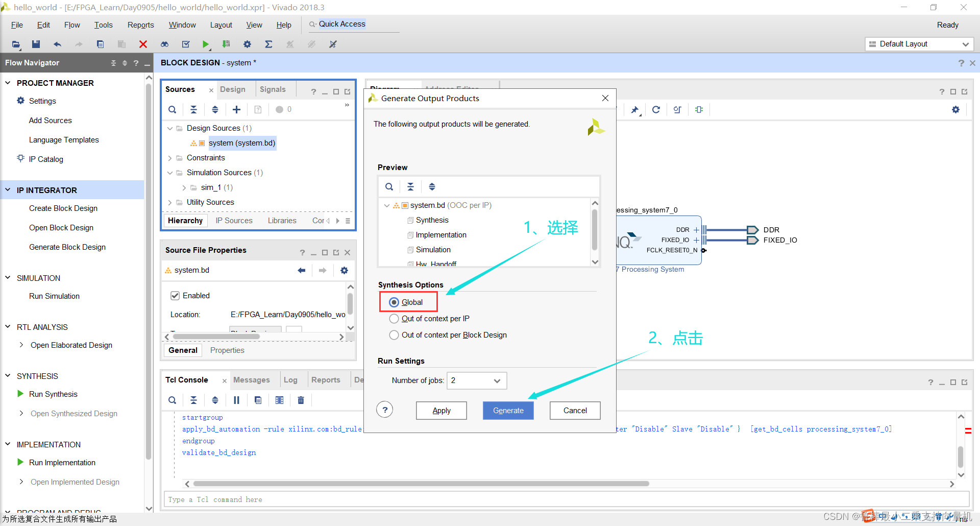
Task: Collapse the Design Sources tree node
Action: (x=170, y=128)
